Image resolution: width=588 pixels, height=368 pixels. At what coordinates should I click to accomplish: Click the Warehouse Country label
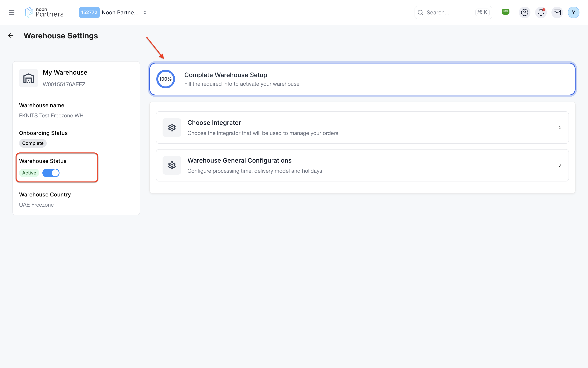click(45, 195)
